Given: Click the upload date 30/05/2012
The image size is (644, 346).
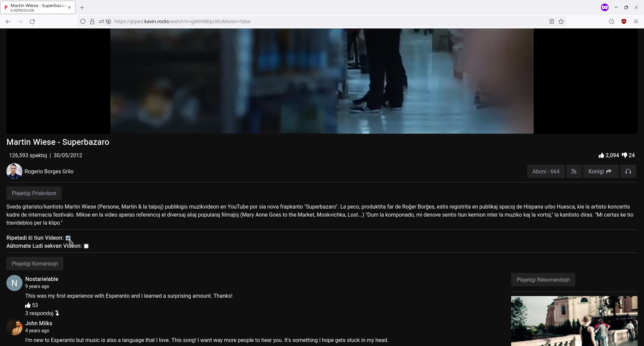Looking at the screenshot, I should [x=68, y=155].
